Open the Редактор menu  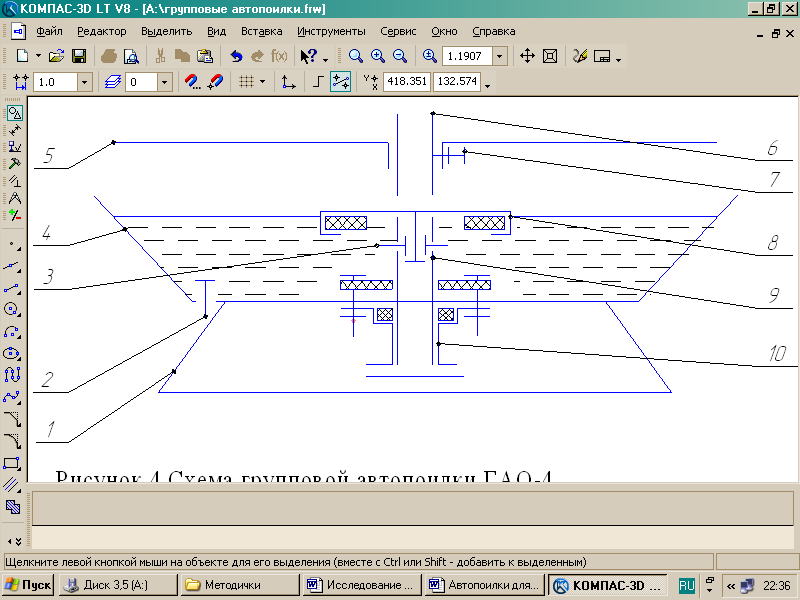(x=102, y=31)
